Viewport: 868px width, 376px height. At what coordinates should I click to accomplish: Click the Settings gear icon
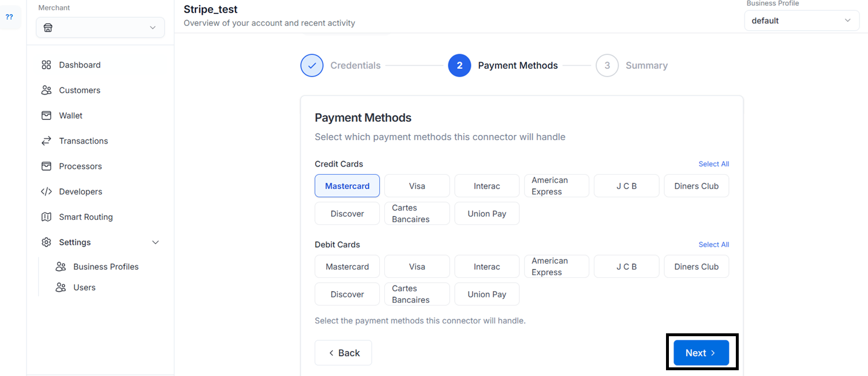[46, 243]
